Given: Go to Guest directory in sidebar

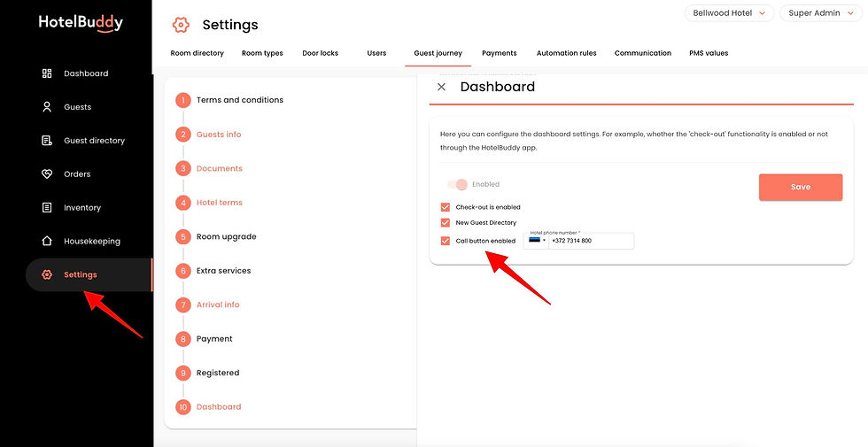Looking at the screenshot, I should pyautogui.click(x=94, y=141).
